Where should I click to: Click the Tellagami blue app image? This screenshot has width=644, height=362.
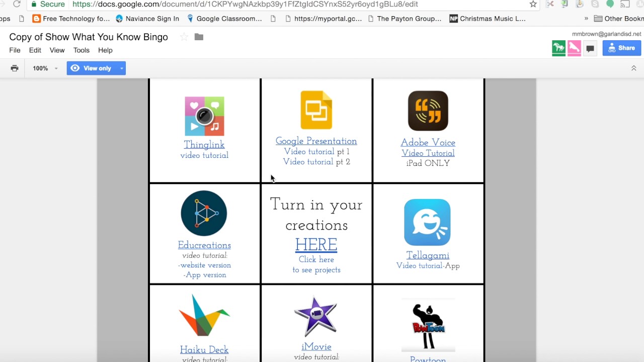427,222
